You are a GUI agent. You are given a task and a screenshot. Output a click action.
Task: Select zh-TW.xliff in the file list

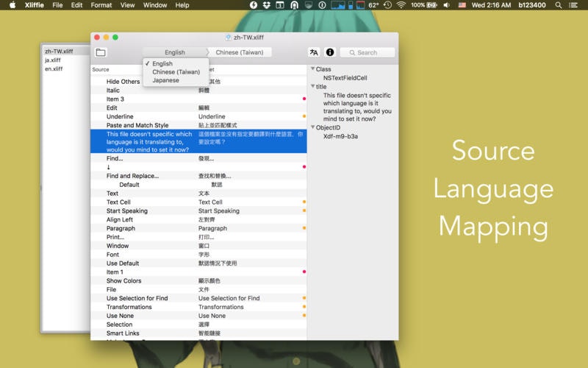point(59,51)
